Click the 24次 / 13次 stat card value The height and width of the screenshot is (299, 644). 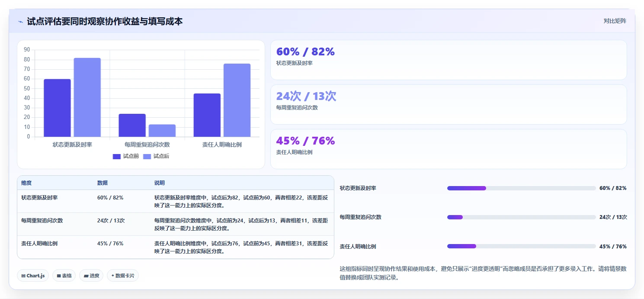point(306,96)
